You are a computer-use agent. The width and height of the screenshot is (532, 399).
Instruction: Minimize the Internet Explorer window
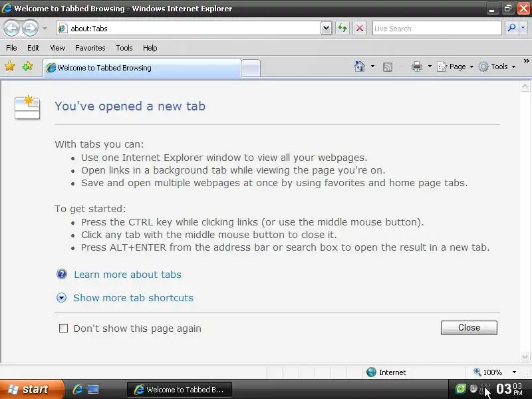point(492,9)
